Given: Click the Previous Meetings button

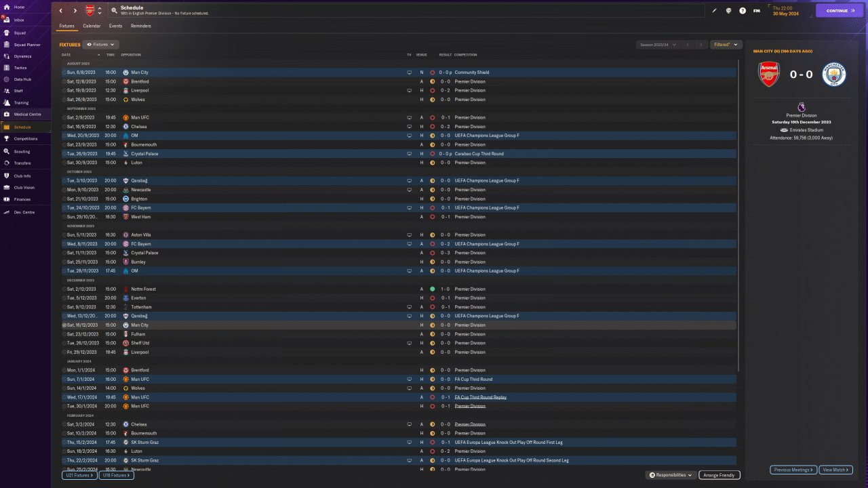Looking at the screenshot, I should (x=793, y=470).
